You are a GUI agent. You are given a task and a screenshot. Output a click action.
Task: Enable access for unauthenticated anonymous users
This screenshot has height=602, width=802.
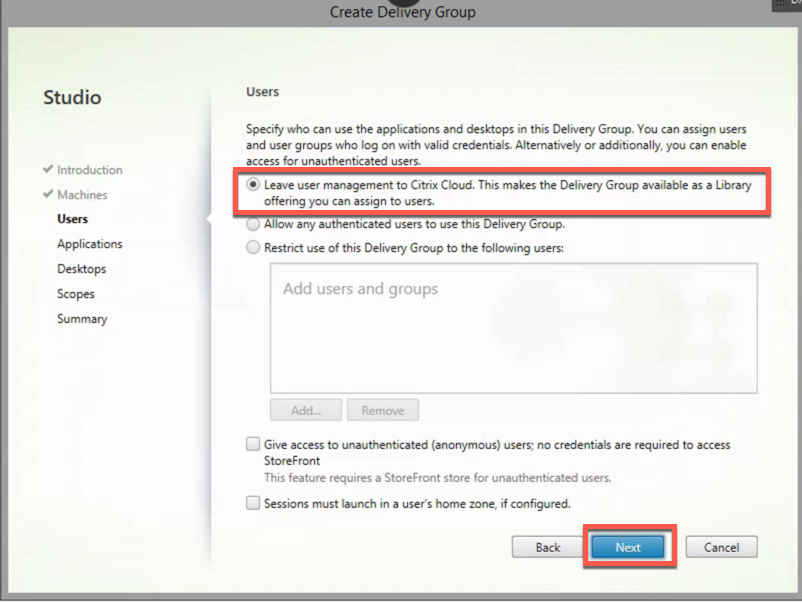[x=253, y=444]
